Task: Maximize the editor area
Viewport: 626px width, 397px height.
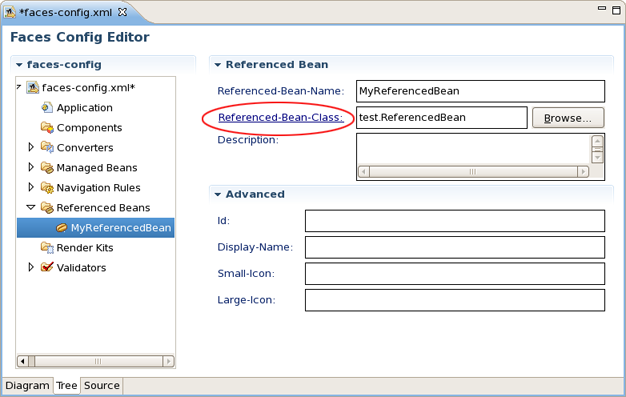Action: click(616, 10)
